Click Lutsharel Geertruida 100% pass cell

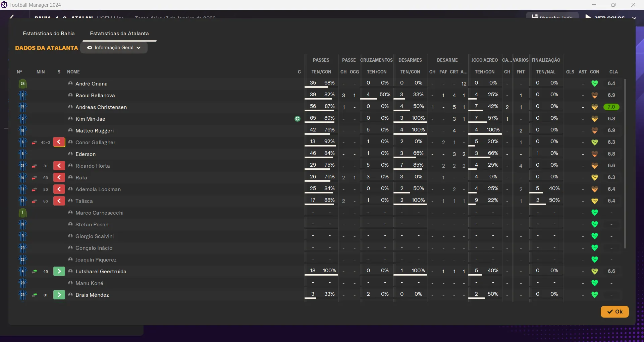click(x=329, y=271)
